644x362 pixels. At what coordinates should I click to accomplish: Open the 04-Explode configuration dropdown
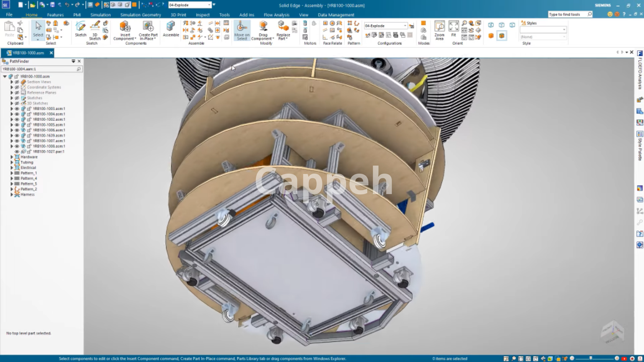[x=405, y=26]
